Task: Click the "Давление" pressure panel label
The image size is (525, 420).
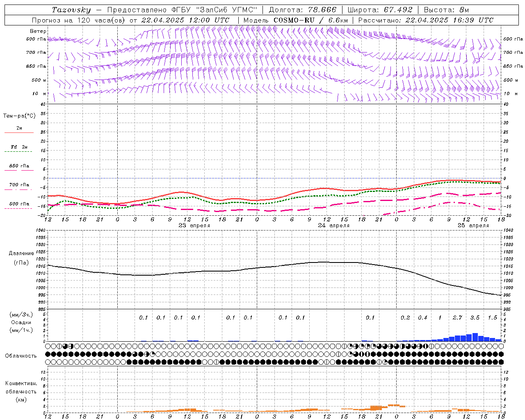Action: [x=21, y=253]
